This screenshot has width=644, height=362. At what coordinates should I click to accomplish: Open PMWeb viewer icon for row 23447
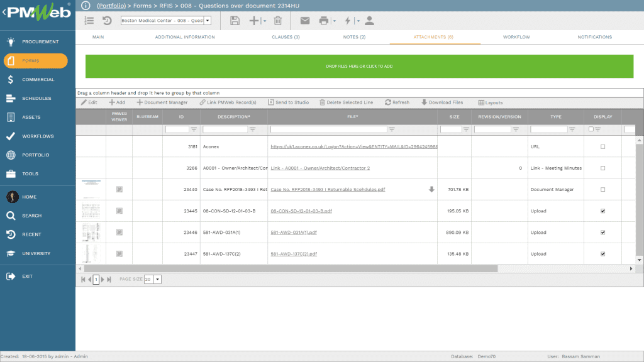click(x=119, y=254)
